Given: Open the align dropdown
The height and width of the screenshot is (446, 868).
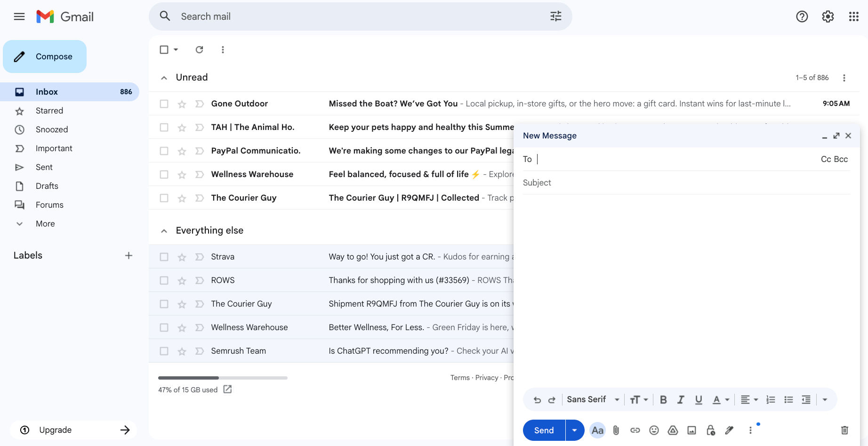Looking at the screenshot, I should click(x=749, y=400).
